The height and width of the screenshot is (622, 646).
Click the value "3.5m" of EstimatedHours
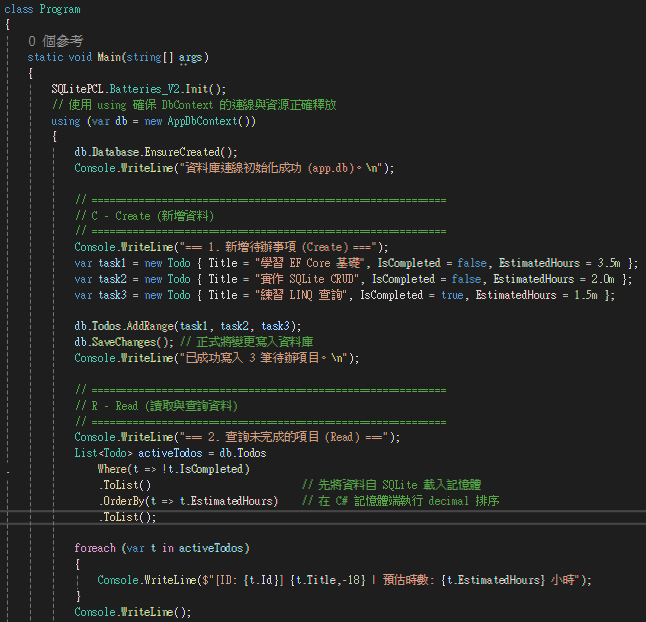point(609,263)
